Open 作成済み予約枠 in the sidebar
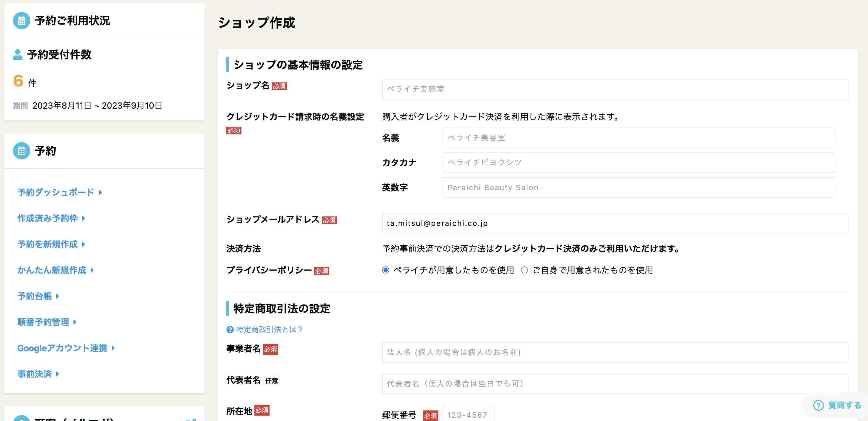Viewport: 868px width, 421px height. (x=48, y=218)
